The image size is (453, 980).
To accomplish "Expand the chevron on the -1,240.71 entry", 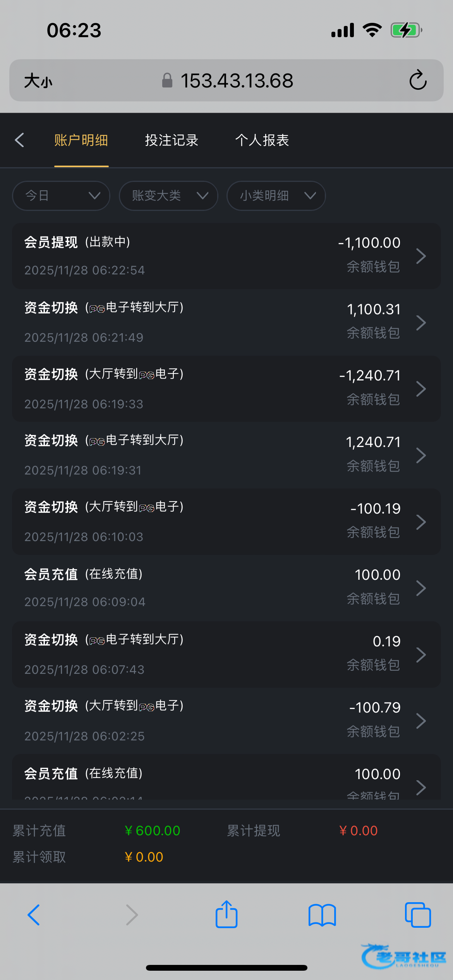I will (x=421, y=389).
